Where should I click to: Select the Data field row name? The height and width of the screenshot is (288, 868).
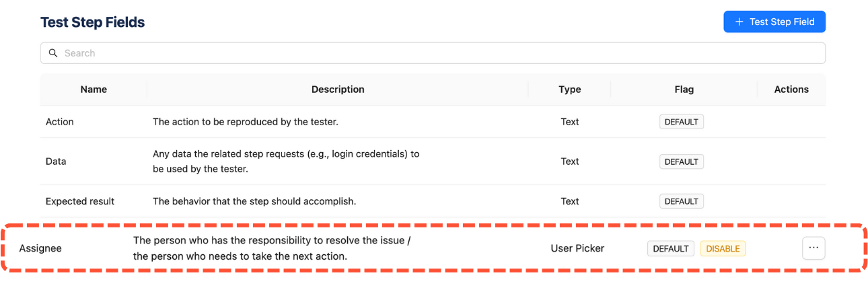point(56,161)
